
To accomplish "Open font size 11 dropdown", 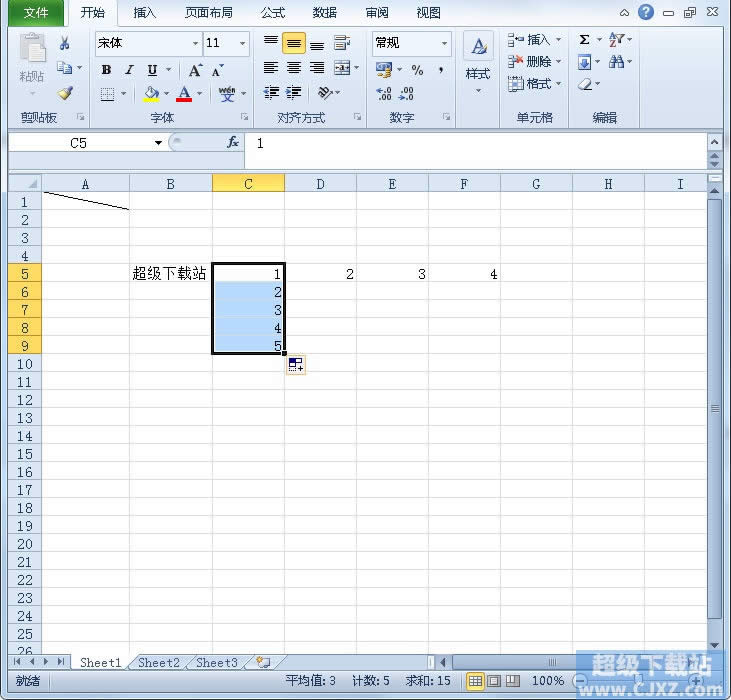I will point(242,43).
